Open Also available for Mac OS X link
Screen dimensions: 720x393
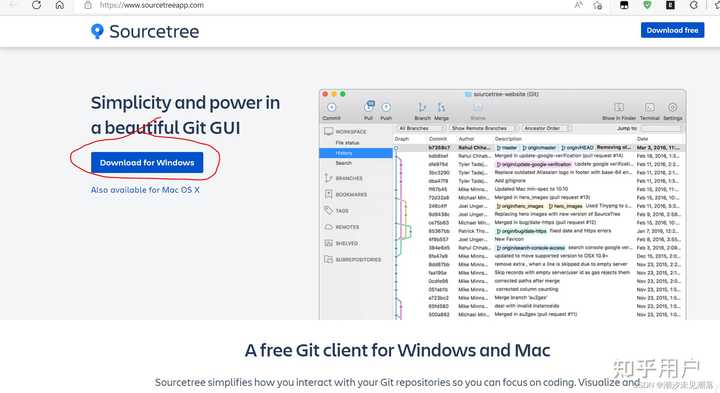[145, 190]
